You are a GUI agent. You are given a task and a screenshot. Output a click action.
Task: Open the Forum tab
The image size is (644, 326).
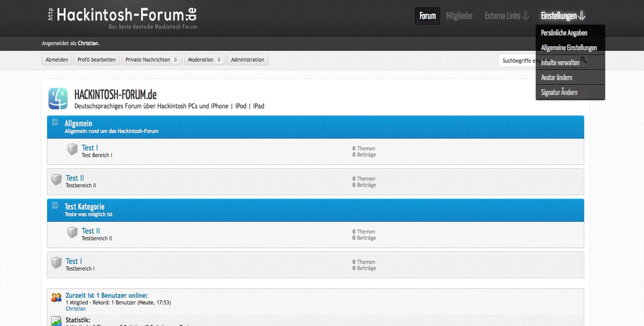427,16
